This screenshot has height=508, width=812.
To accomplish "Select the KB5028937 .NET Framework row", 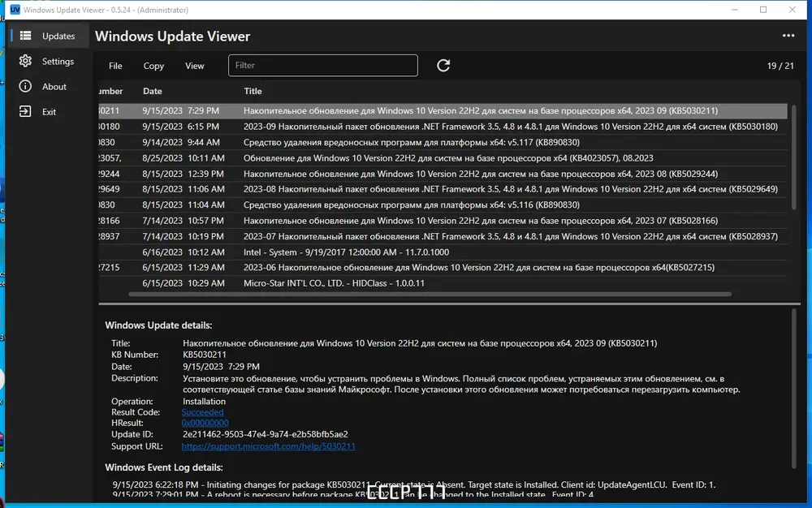I will pyautogui.click(x=443, y=236).
